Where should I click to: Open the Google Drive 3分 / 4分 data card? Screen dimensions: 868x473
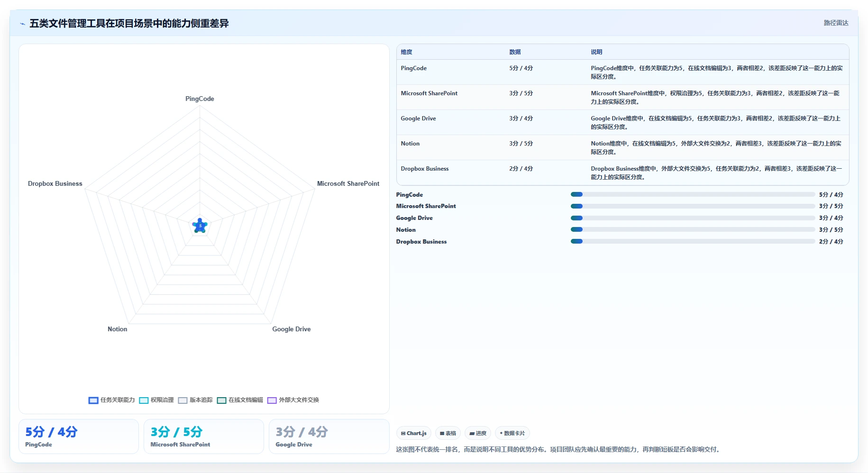tap(329, 437)
